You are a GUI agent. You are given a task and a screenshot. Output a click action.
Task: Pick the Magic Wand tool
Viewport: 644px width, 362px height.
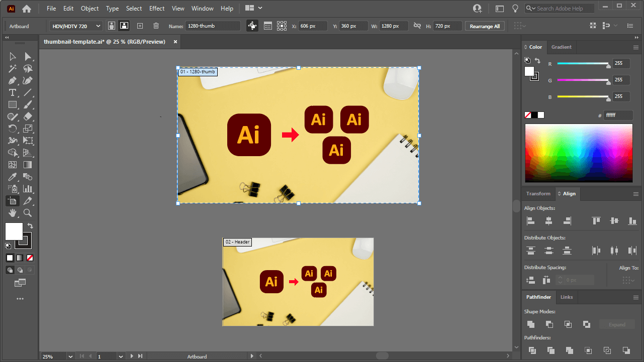13,68
